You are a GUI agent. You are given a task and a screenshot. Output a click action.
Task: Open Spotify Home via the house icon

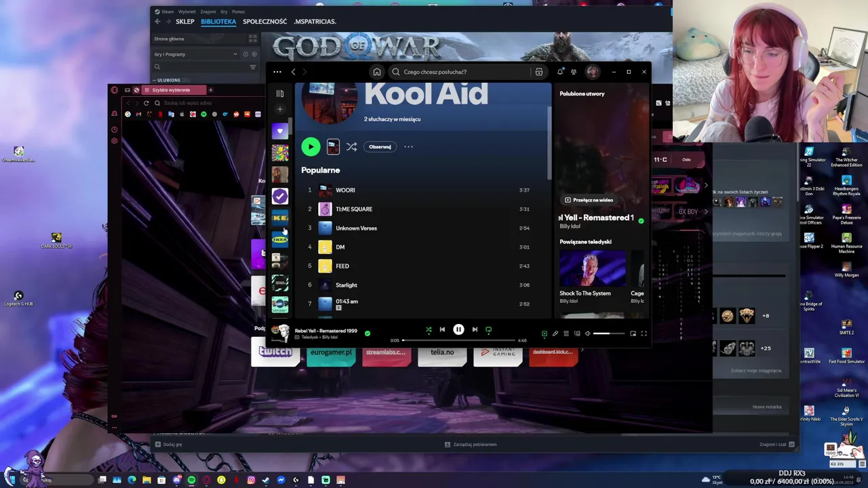click(377, 72)
